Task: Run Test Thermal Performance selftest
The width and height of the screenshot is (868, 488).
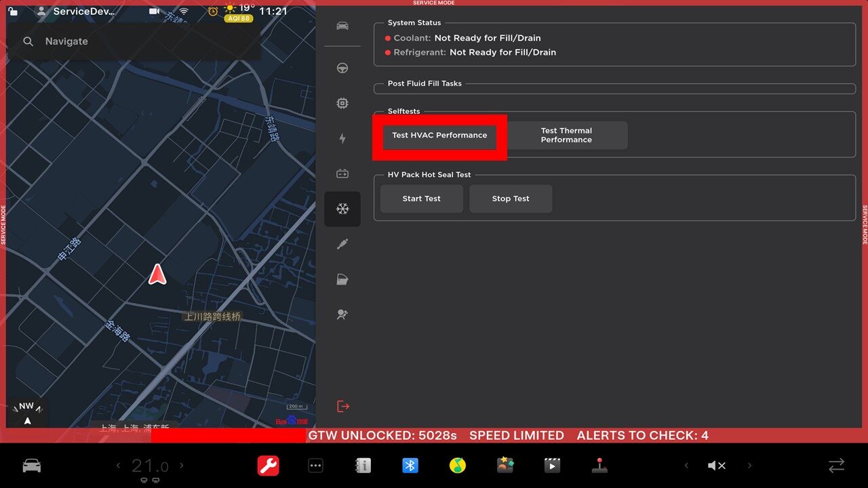Action: point(566,136)
